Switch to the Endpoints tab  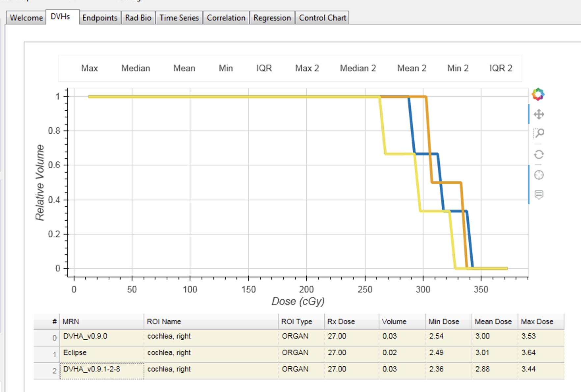(x=100, y=18)
